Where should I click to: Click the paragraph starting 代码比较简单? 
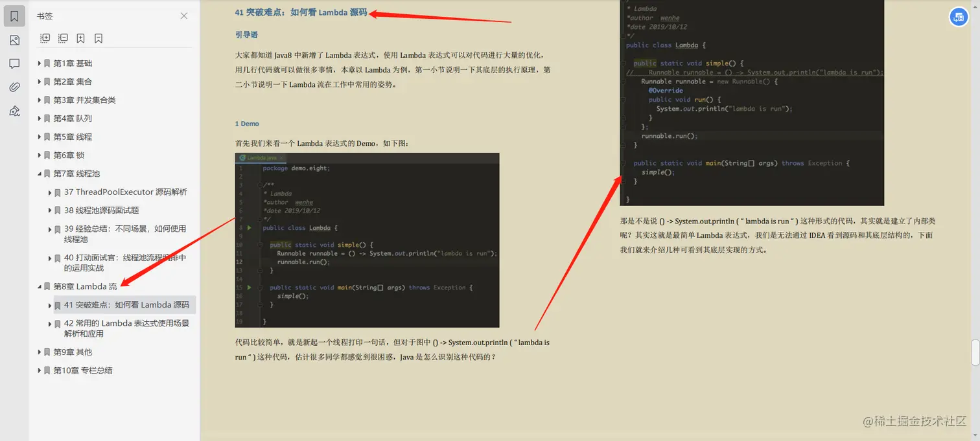pyautogui.click(x=392, y=350)
